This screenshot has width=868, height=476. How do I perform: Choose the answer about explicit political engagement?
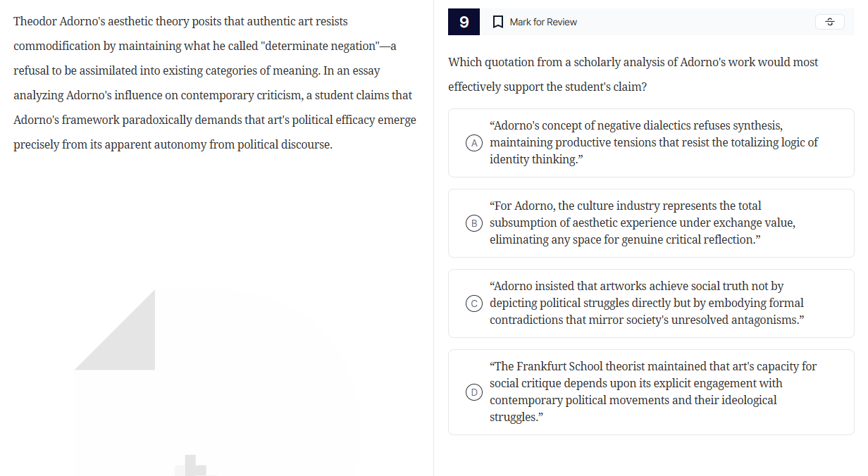[x=652, y=392]
